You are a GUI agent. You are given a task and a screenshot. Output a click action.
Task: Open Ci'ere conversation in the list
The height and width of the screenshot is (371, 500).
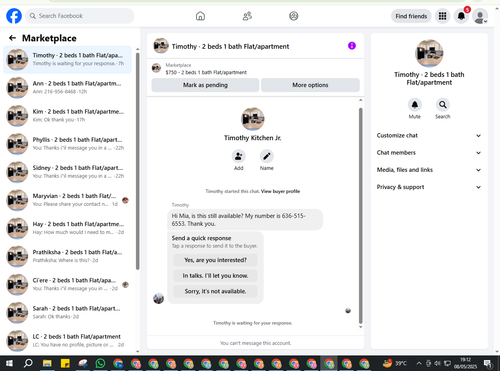67,284
